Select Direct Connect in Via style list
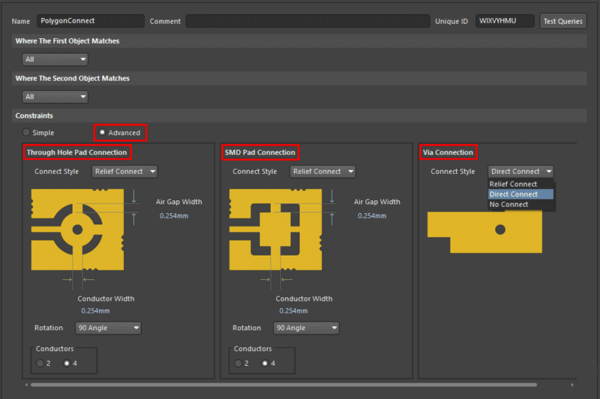Screen dimensions: 600x399 click(520, 194)
